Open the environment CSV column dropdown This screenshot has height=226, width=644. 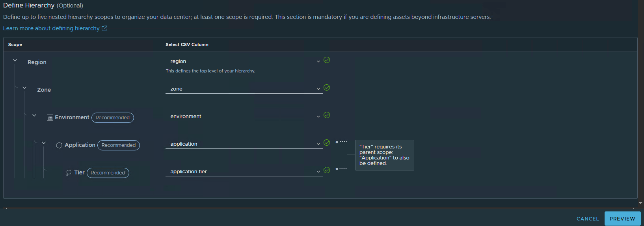pos(244,117)
